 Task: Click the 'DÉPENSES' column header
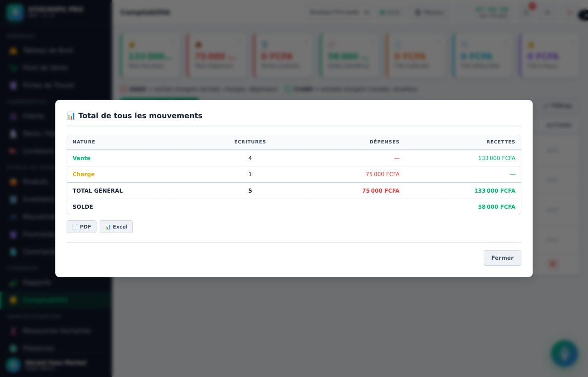click(384, 142)
